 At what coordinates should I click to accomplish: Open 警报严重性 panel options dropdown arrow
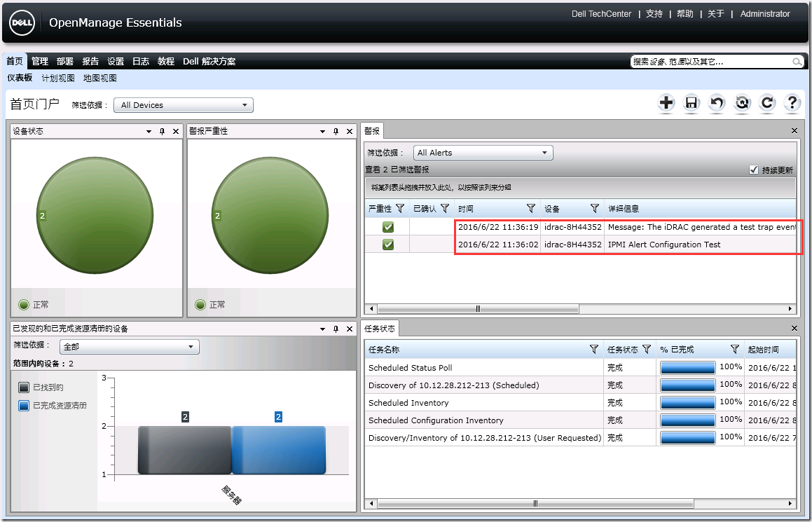coord(322,132)
